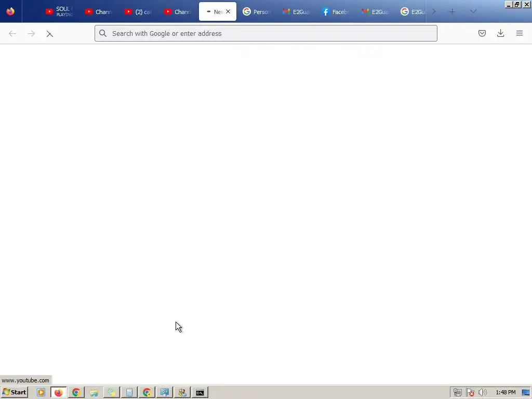Focus the Search with Google address field

click(x=265, y=33)
